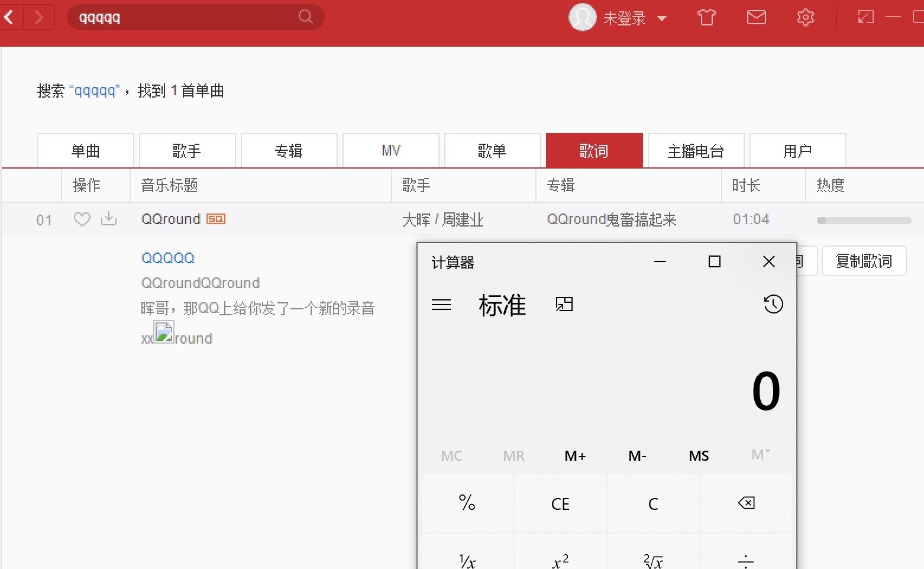
Task: Open settings gear icon
Action: (x=805, y=18)
